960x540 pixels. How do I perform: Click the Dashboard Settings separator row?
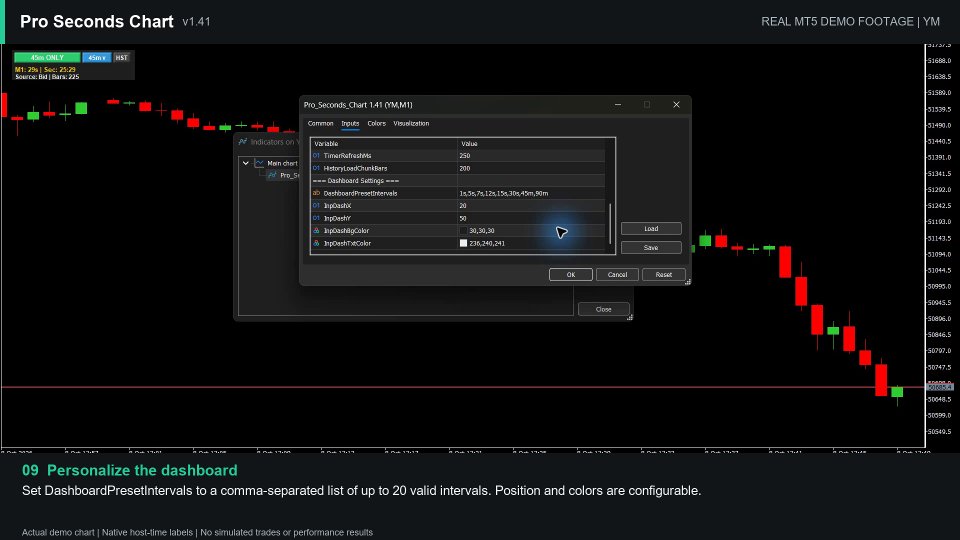click(457, 181)
